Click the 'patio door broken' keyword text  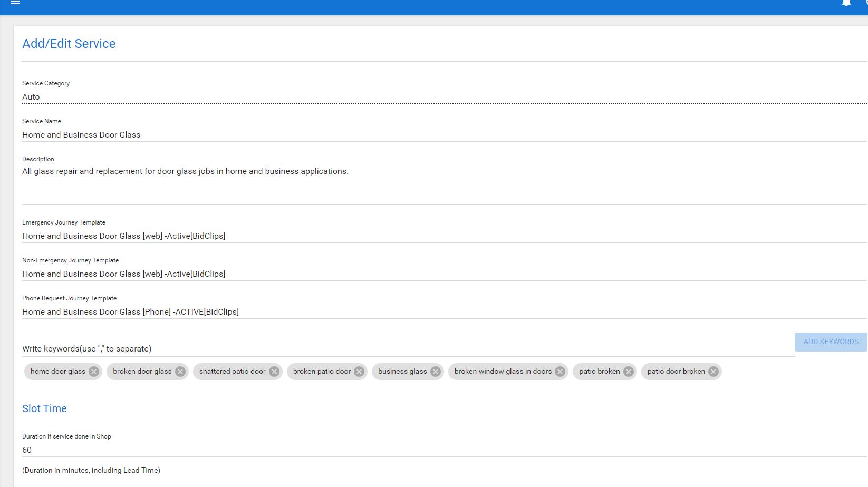point(676,372)
